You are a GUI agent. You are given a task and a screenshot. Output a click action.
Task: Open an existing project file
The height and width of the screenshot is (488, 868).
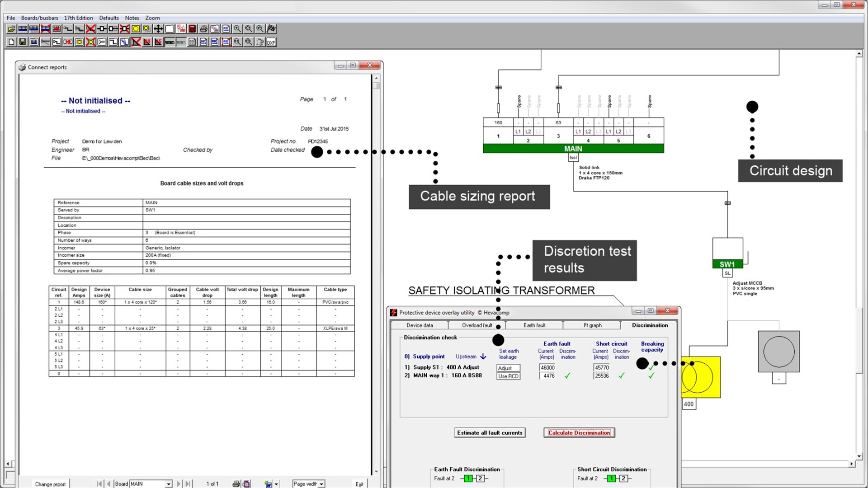pos(11,28)
